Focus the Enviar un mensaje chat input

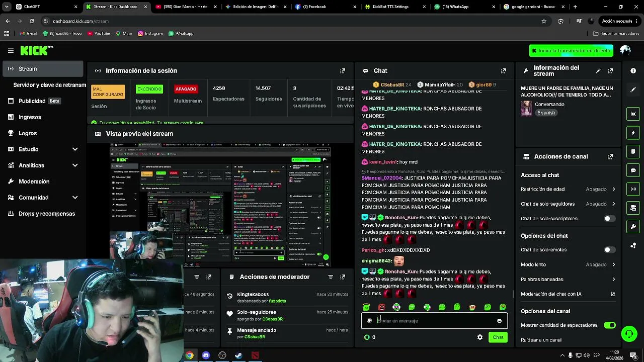click(x=434, y=321)
